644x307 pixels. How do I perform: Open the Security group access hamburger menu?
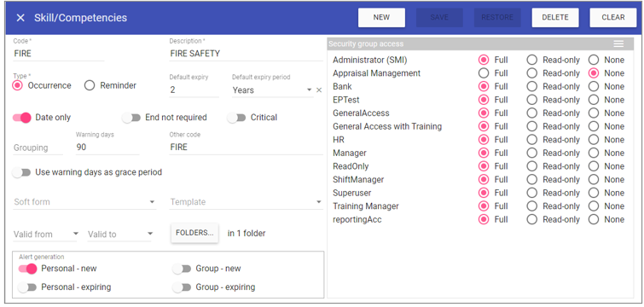(618, 43)
